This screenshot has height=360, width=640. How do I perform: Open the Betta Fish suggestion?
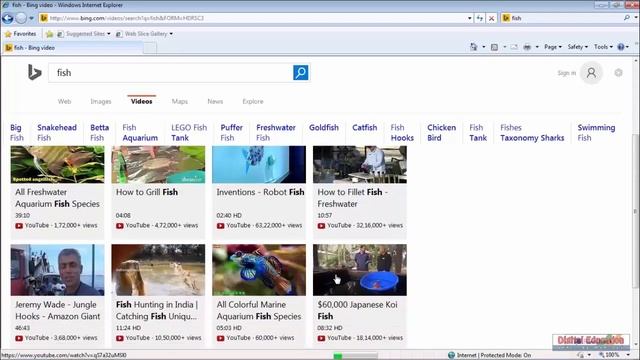pos(99,133)
